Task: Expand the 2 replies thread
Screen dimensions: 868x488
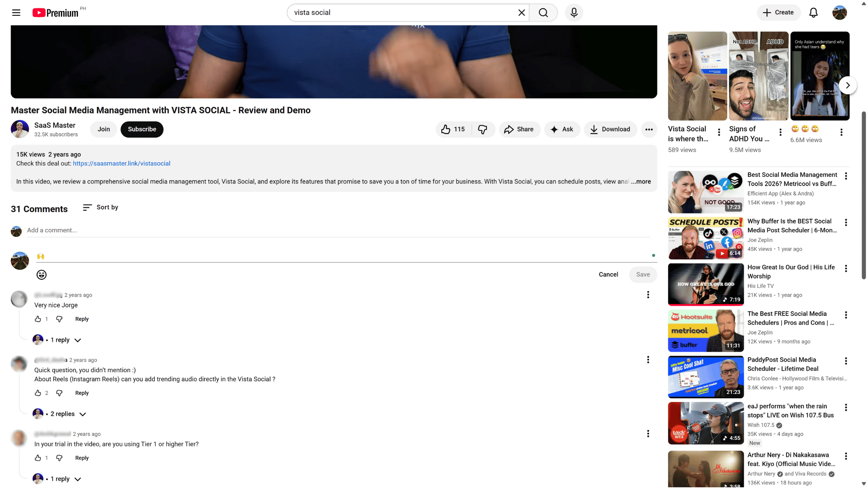Action: tap(63, 414)
